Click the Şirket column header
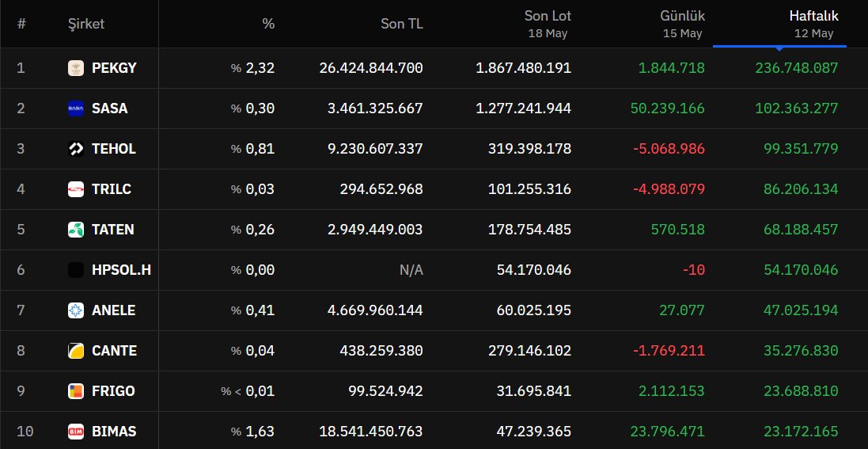 coord(85,24)
